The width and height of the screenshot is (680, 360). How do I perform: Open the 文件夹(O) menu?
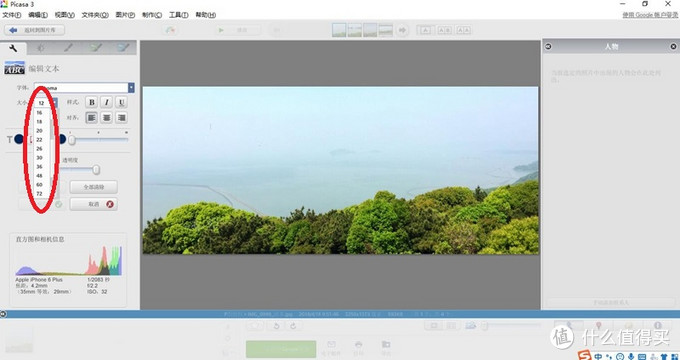95,15
